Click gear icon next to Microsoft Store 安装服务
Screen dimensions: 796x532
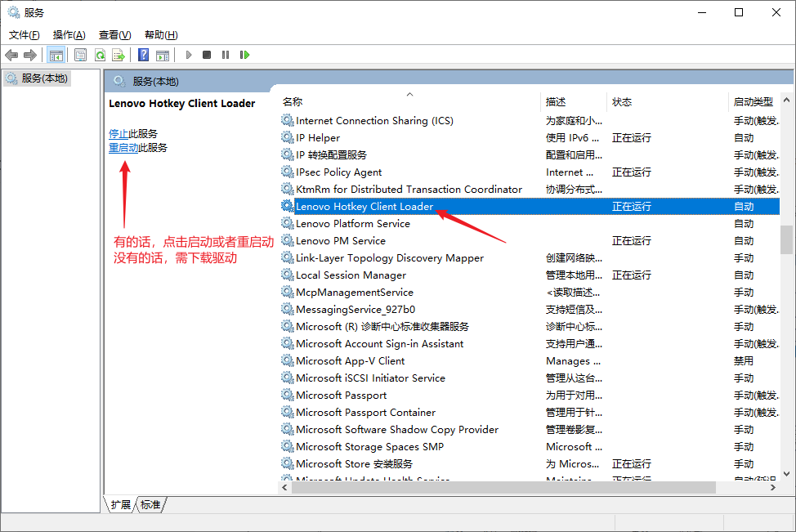pyautogui.click(x=288, y=464)
